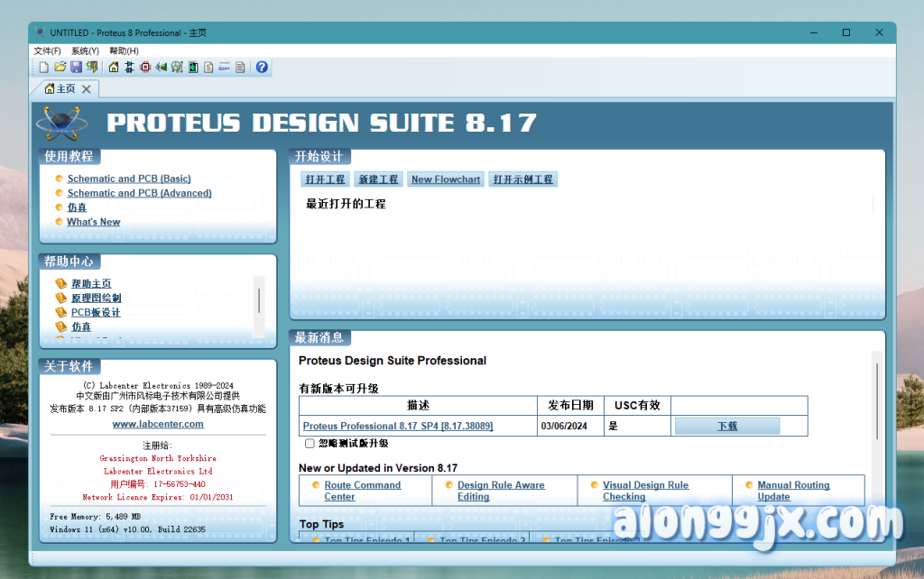Screen dimensions: 924x579
Task: Click the 帮助中心 panel scrollbar
Action: (259, 300)
